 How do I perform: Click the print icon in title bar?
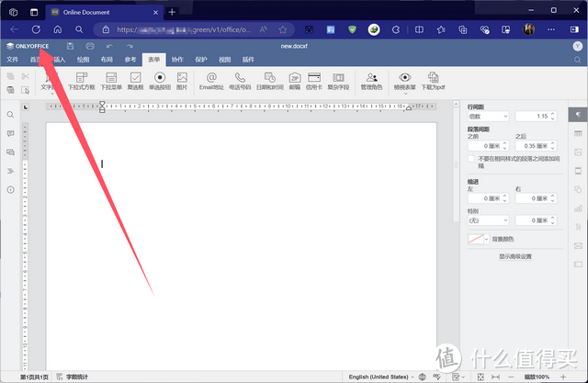tap(89, 46)
